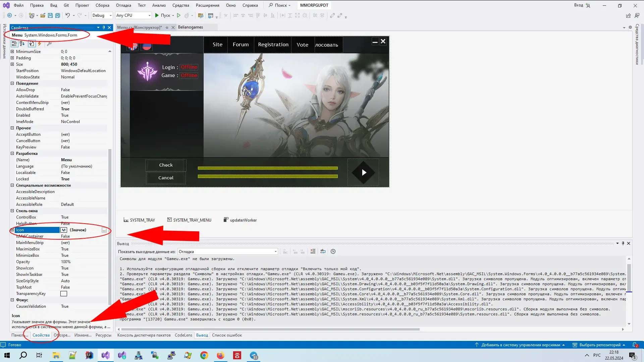This screenshot has width=644, height=362.
Task: Sort properties alphabetically icon
Action: (x=22, y=44)
